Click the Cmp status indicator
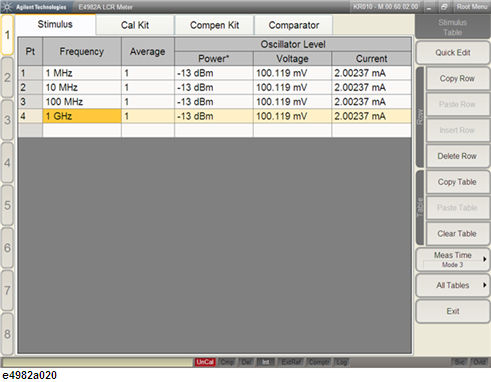 click(227, 362)
